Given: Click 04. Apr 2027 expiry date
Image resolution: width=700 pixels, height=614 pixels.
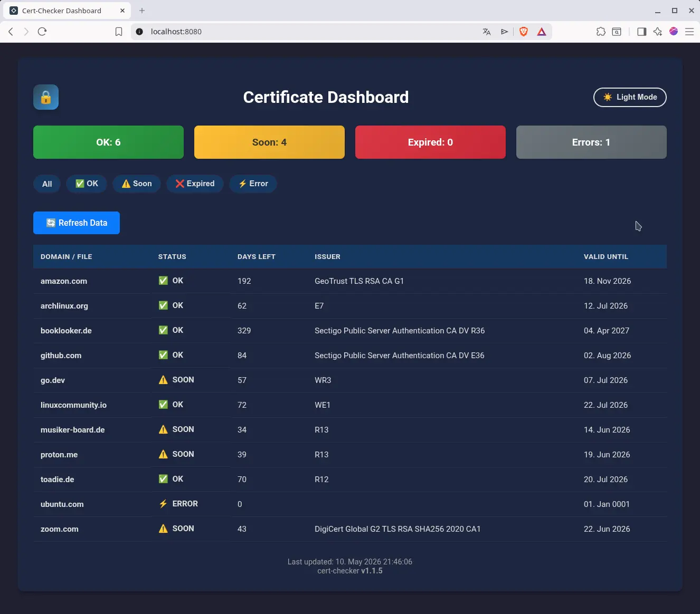Looking at the screenshot, I should 607,331.
